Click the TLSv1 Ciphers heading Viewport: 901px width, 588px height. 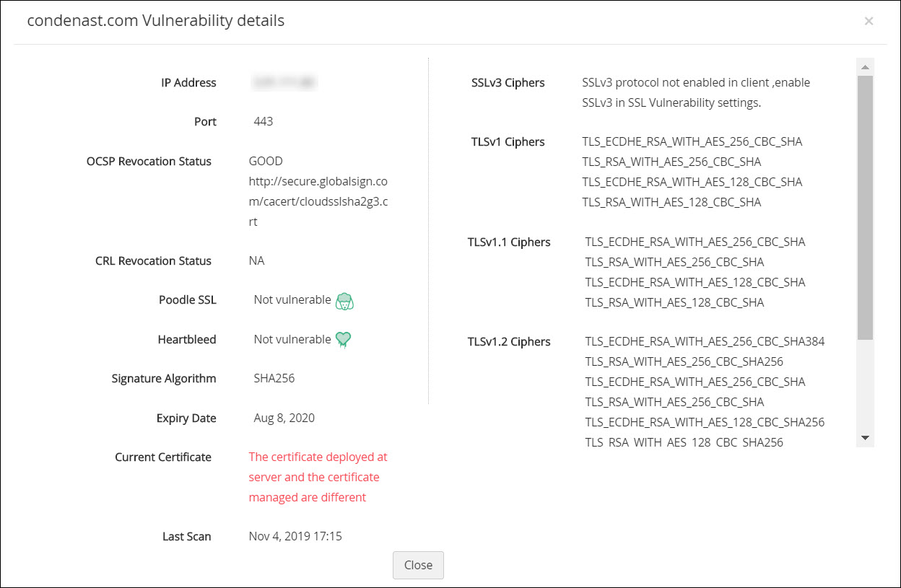pyautogui.click(x=508, y=142)
